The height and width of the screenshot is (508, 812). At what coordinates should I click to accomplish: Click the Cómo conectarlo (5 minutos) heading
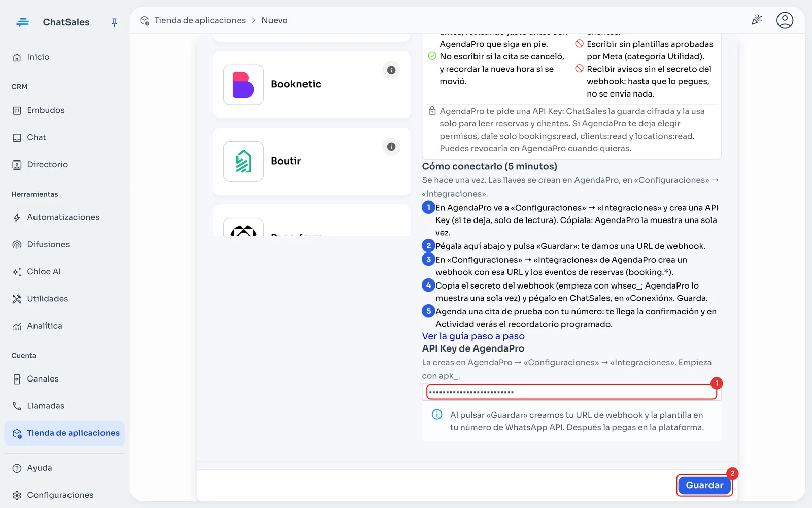click(489, 167)
